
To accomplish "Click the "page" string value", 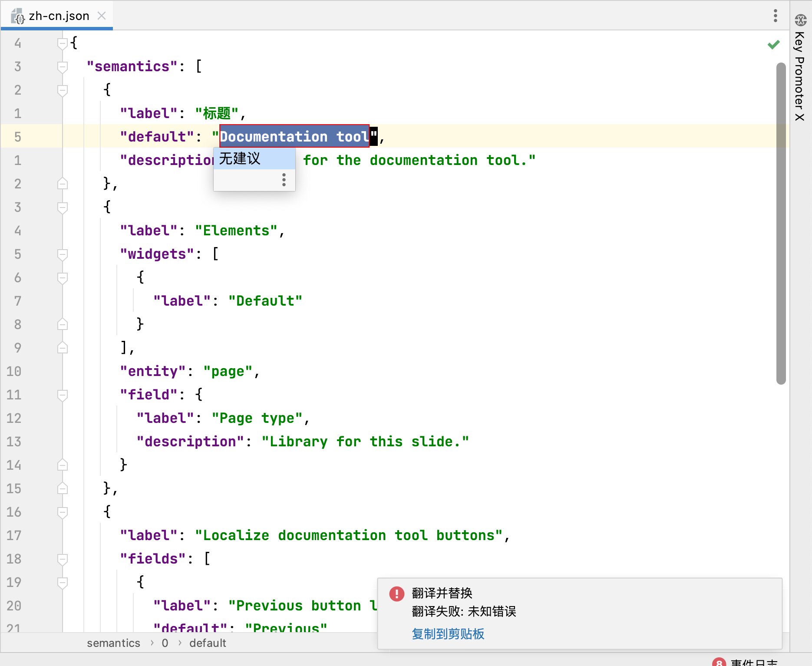I will tap(228, 371).
